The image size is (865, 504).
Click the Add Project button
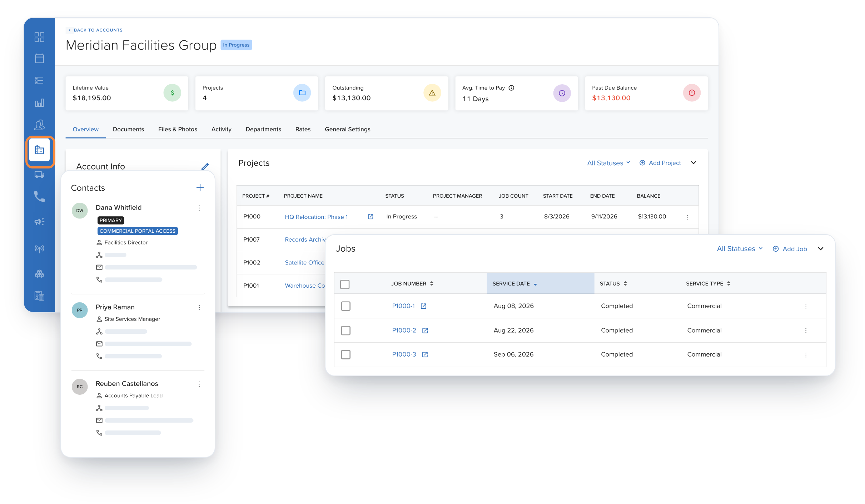(660, 163)
